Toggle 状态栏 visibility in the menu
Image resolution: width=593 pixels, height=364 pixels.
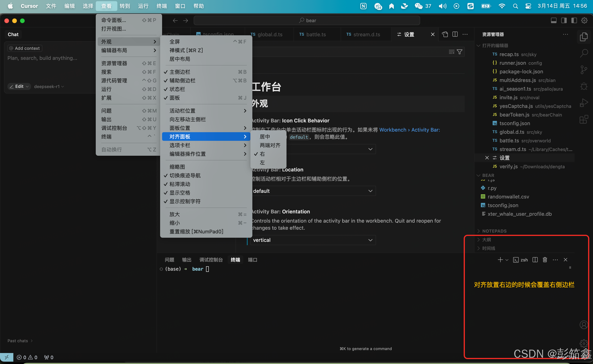coord(177,89)
